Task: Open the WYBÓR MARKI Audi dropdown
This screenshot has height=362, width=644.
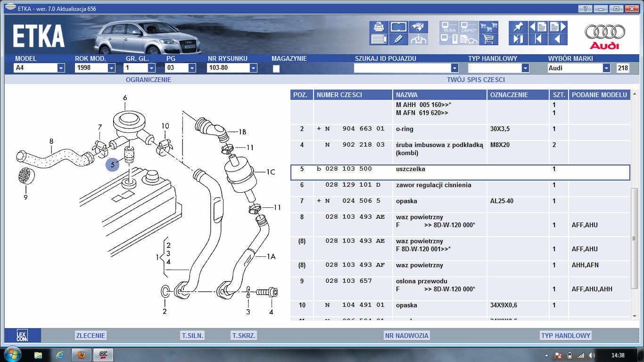Action: 606,68
